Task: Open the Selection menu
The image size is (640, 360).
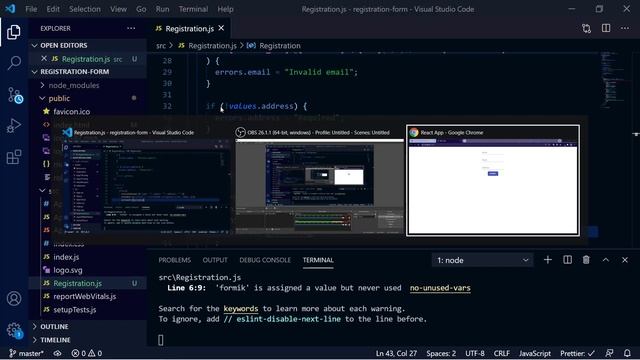Action: point(84,9)
